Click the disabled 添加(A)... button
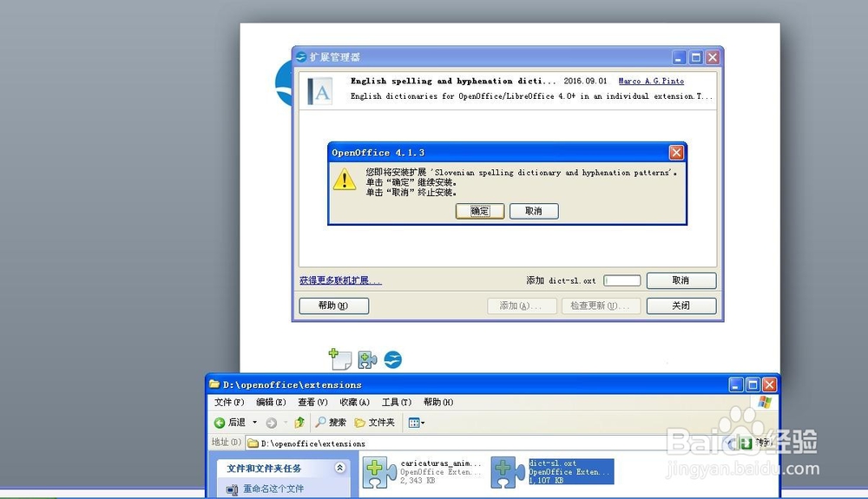Screen dimensions: 868x499 click(522, 305)
